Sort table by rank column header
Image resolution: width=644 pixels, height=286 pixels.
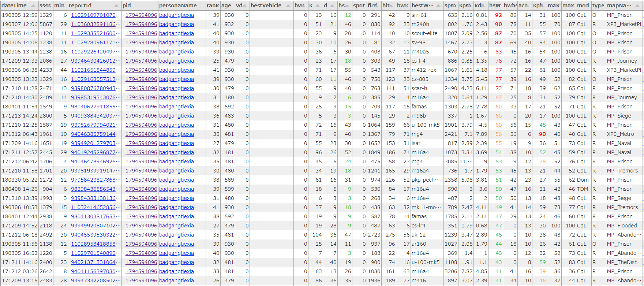[213, 5]
